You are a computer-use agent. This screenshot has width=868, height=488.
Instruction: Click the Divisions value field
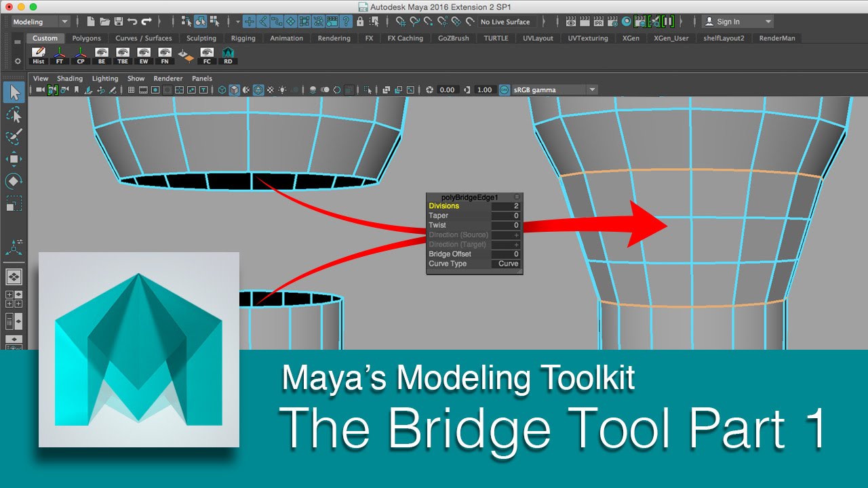(506, 206)
